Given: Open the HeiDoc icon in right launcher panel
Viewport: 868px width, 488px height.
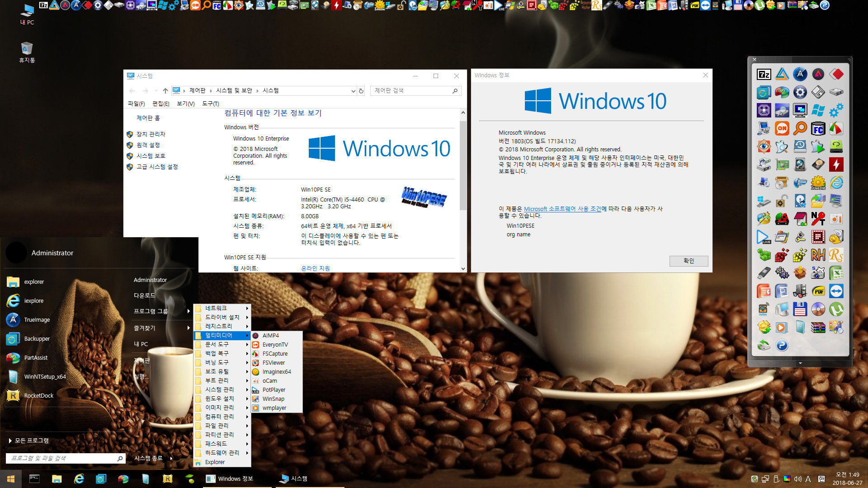Looking at the screenshot, I should coord(764,309).
